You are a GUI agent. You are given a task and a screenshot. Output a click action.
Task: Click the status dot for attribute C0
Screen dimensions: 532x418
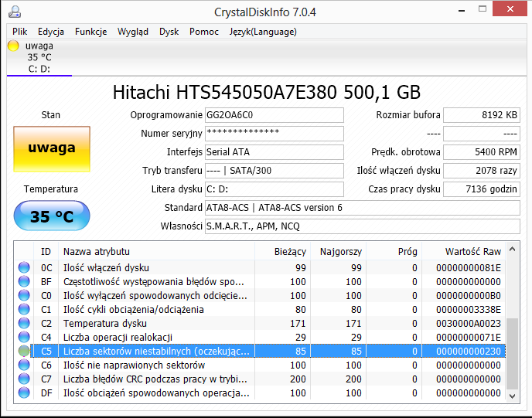click(x=24, y=295)
